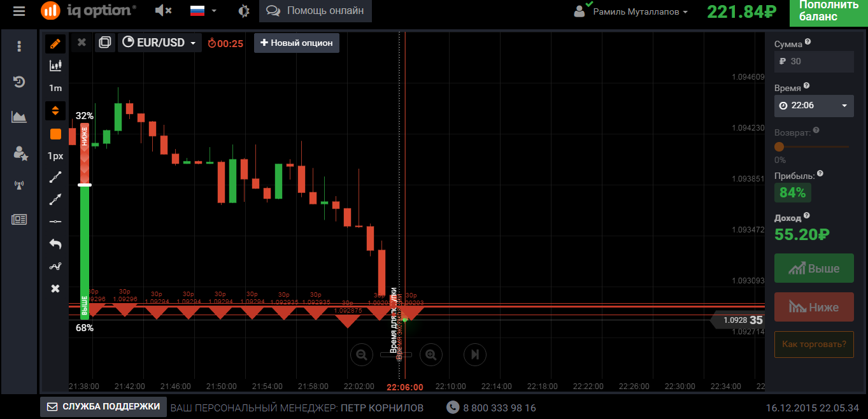Open the broadcast signal sidebar icon

click(x=20, y=186)
